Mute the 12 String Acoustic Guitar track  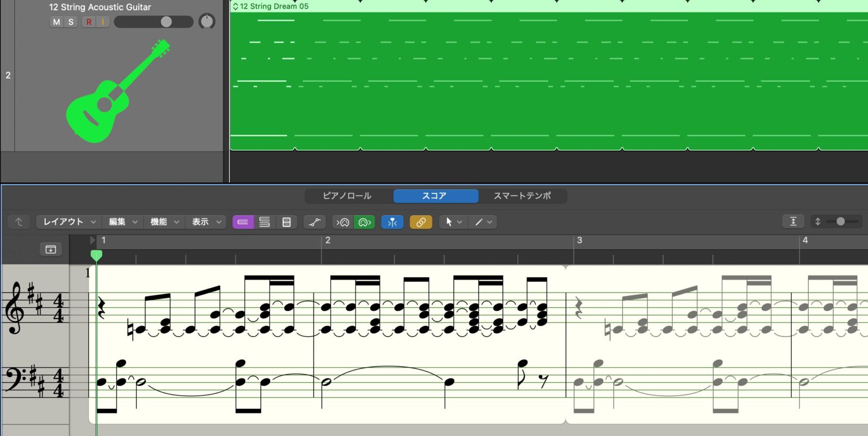click(56, 22)
